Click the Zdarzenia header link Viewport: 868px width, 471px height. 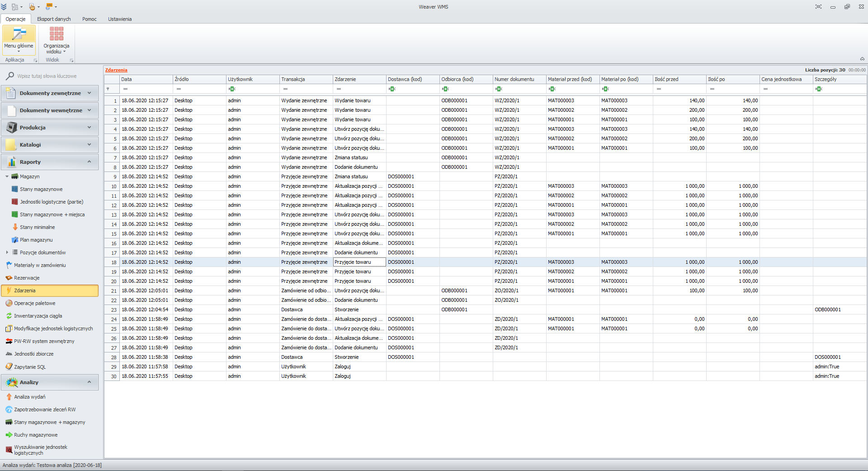point(116,70)
